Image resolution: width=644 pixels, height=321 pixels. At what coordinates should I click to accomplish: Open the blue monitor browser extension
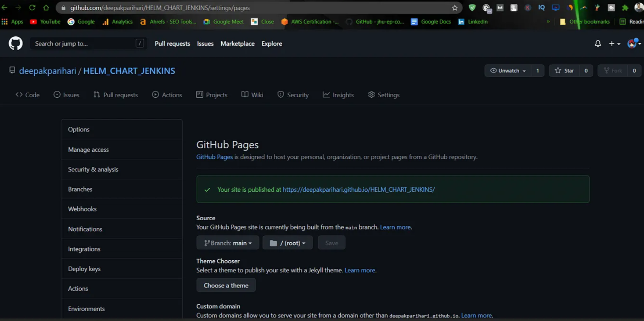[x=556, y=8]
